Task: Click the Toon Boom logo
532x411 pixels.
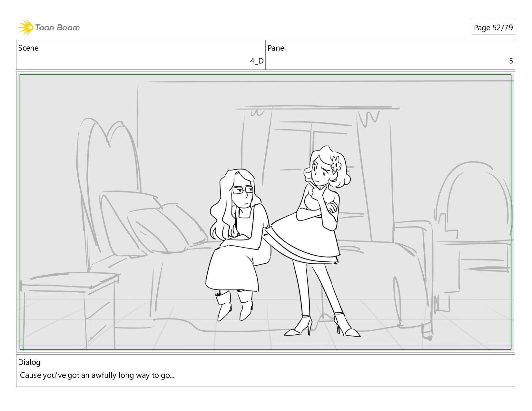Action: [x=49, y=27]
